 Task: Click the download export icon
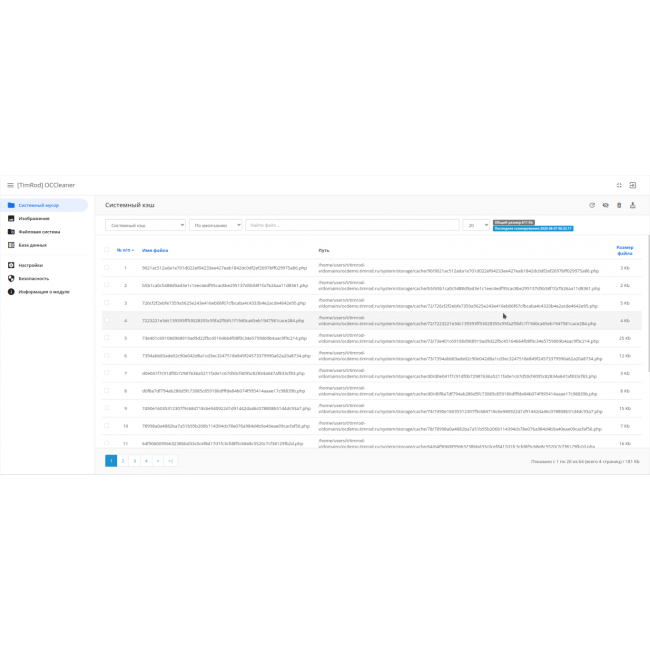[633, 205]
